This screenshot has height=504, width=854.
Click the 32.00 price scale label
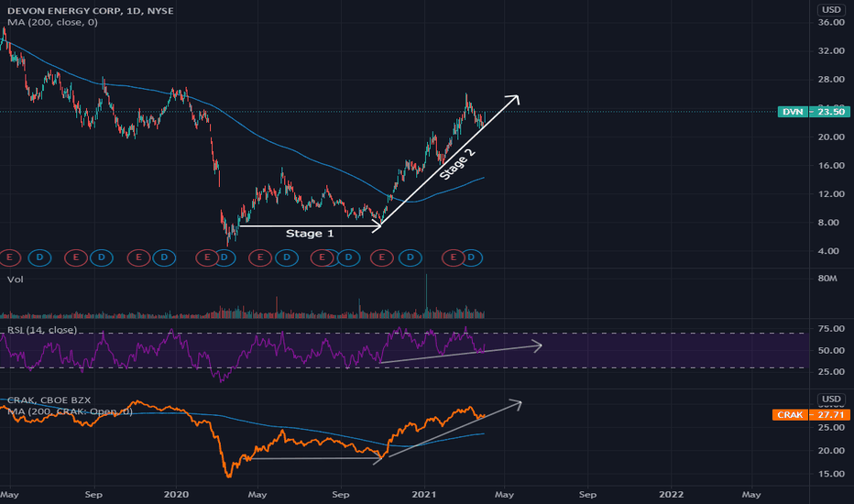pyautogui.click(x=831, y=50)
